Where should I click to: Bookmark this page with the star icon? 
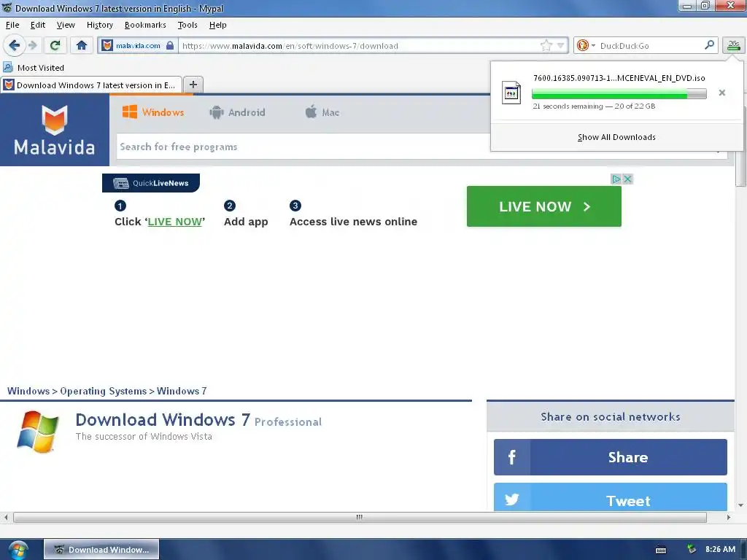546,46
